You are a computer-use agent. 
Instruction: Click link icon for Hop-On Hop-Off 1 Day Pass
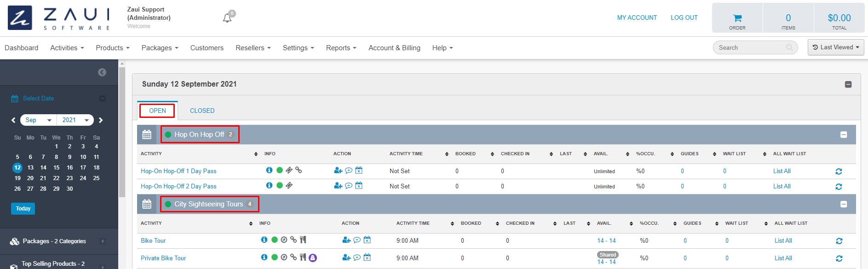click(x=299, y=170)
